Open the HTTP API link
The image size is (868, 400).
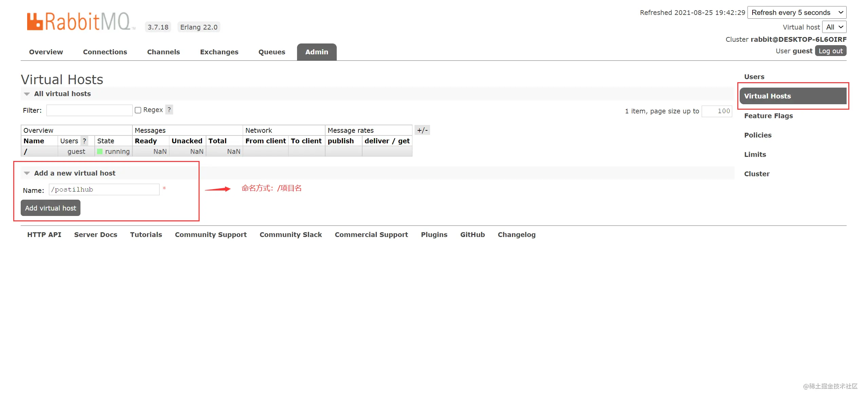click(x=44, y=235)
